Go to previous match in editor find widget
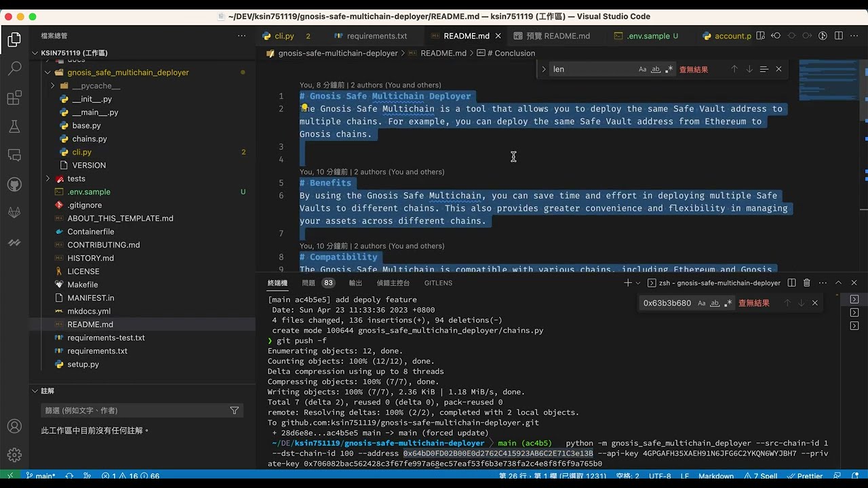This screenshot has height=488, width=868. click(x=734, y=69)
